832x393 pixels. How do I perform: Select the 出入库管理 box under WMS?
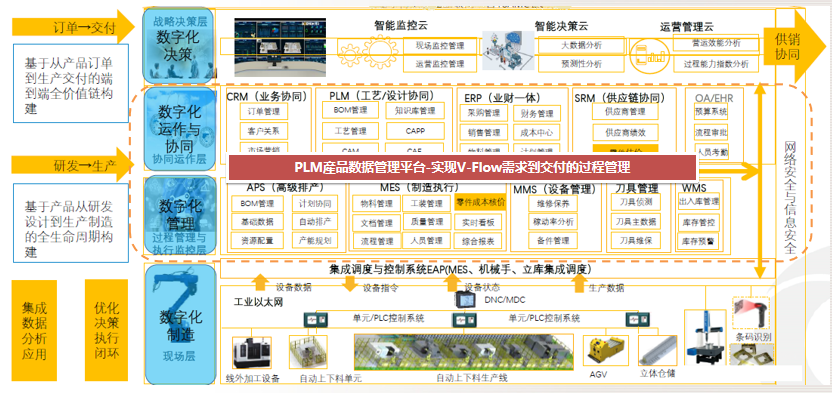[x=699, y=202]
